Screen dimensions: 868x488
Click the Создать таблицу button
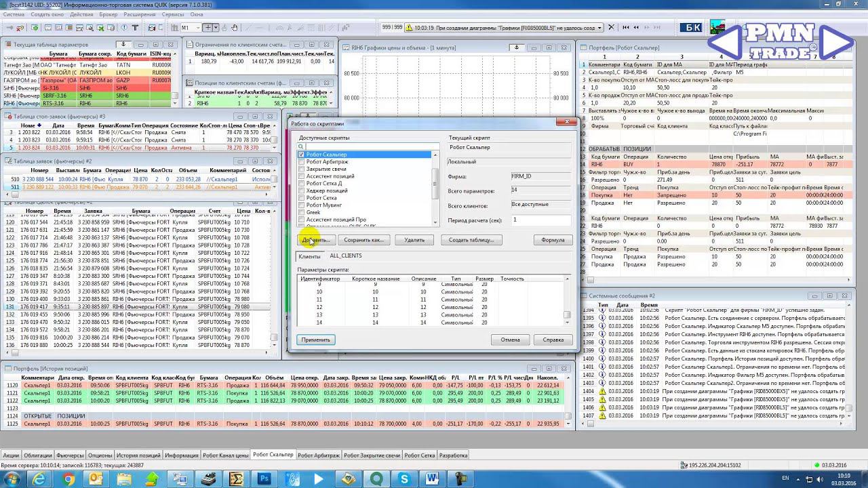tap(471, 240)
